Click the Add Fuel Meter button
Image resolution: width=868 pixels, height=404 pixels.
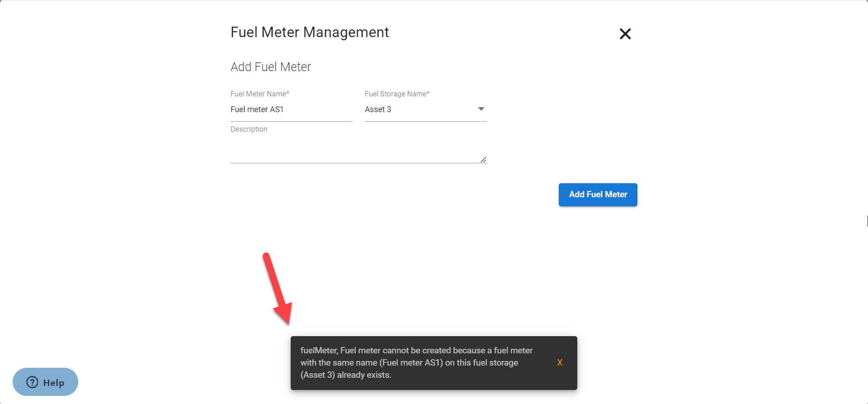598,195
